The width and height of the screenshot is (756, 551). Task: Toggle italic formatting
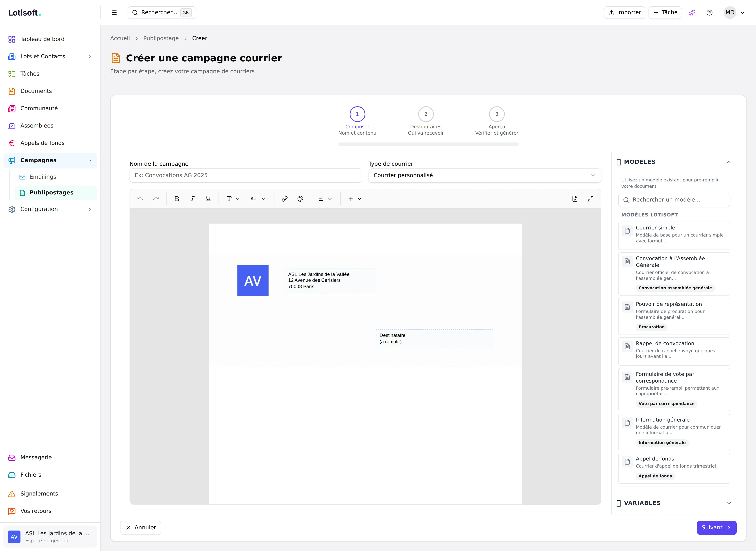tap(193, 199)
